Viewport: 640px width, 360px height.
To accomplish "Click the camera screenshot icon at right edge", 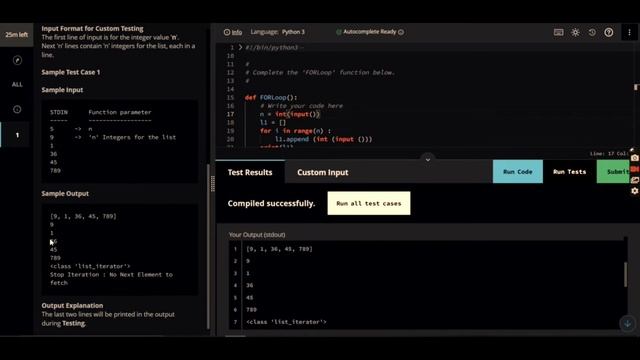I will click(x=634, y=158).
